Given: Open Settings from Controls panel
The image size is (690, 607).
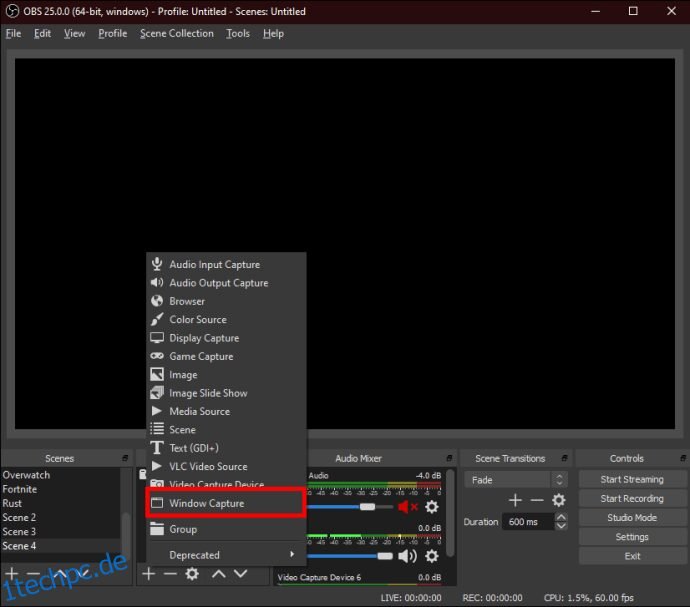Looking at the screenshot, I should 632,537.
